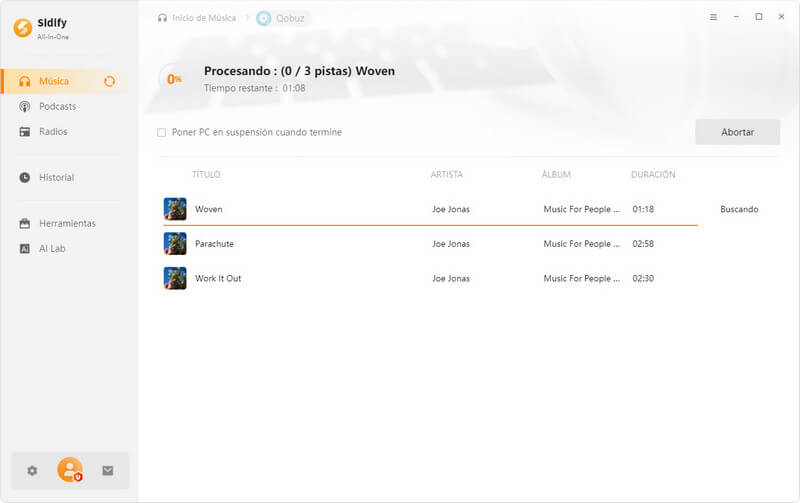Open the hamburger menu in the title bar
800x503 pixels.
(x=713, y=17)
